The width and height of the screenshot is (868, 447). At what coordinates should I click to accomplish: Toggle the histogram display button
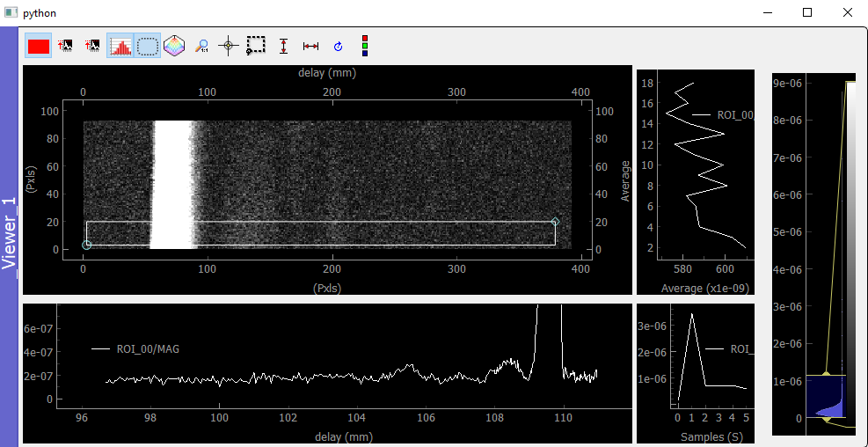(x=120, y=46)
